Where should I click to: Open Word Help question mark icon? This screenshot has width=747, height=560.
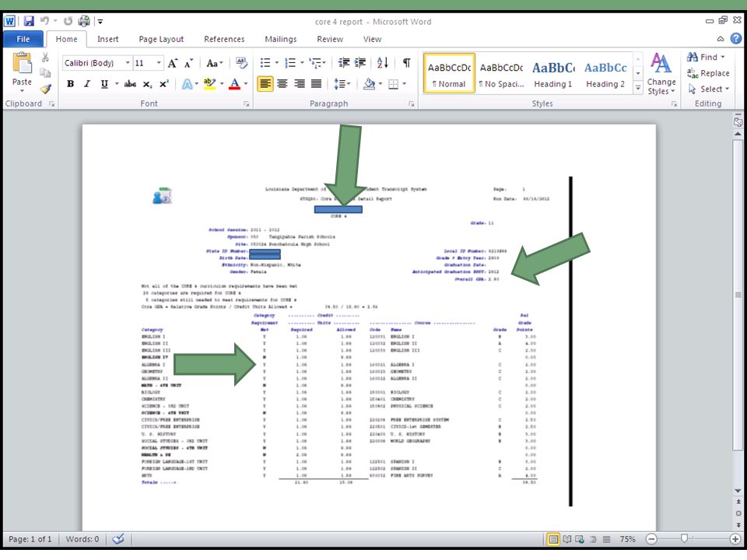pyautogui.click(x=736, y=39)
